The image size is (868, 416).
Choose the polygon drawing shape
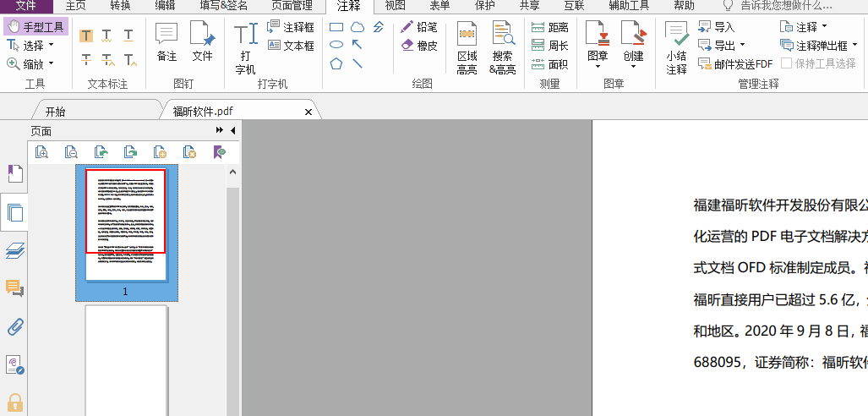[x=336, y=63]
